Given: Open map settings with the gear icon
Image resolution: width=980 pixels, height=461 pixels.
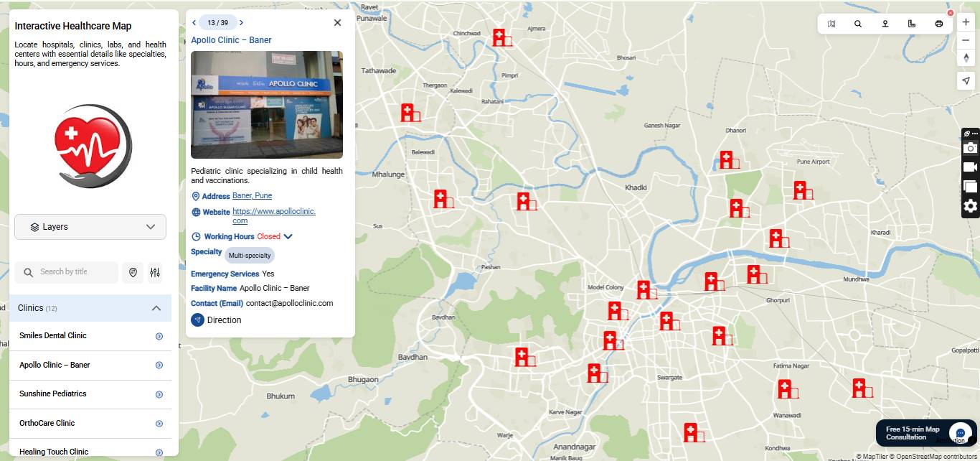Looking at the screenshot, I should (970, 207).
